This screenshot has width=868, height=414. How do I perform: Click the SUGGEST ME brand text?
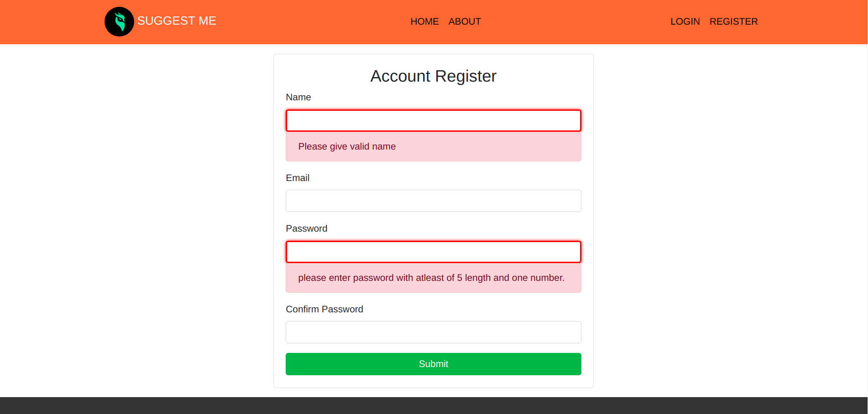(x=177, y=21)
